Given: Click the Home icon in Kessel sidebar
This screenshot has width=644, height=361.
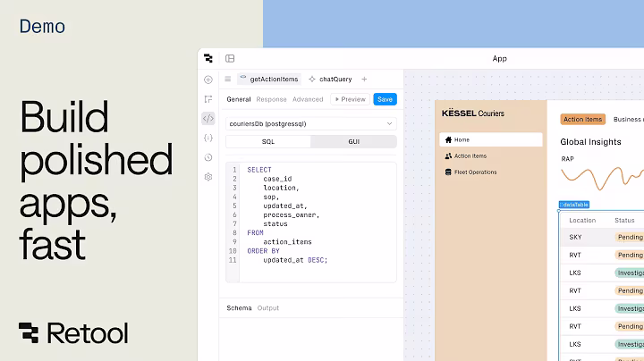Looking at the screenshot, I should point(448,140).
